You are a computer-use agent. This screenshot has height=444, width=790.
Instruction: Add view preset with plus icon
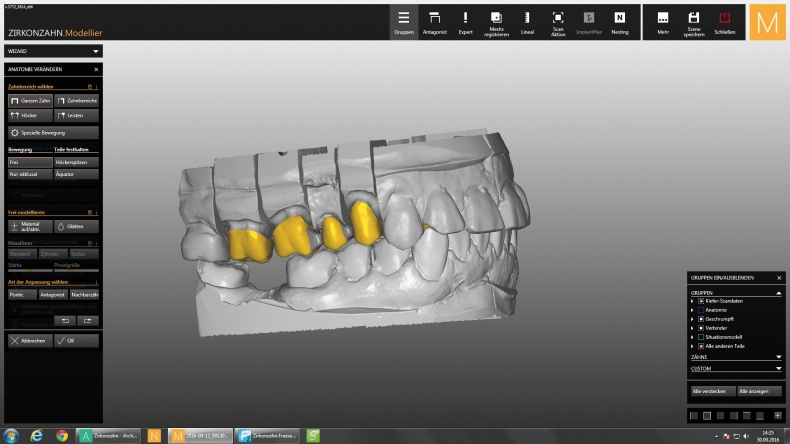[x=777, y=416]
